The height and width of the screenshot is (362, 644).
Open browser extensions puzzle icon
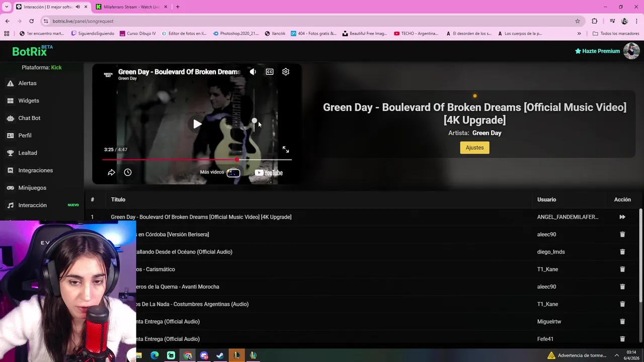click(595, 21)
